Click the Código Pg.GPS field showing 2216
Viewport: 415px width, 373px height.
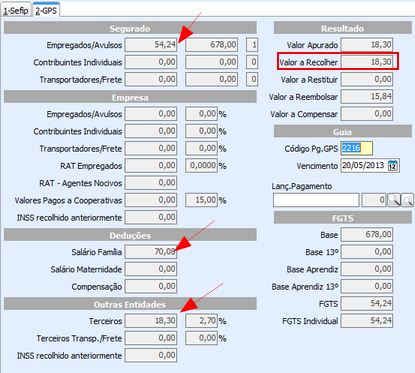[356, 148]
